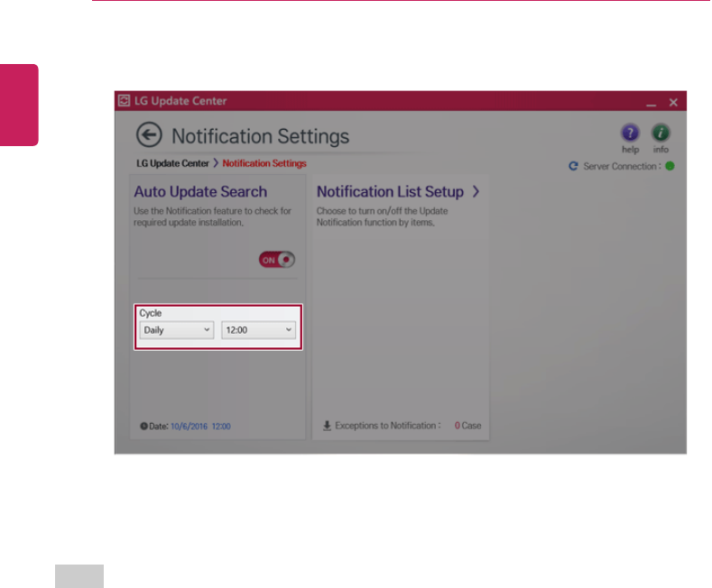Click the Cycle label
This screenshot has height=588, width=712.
151,313
